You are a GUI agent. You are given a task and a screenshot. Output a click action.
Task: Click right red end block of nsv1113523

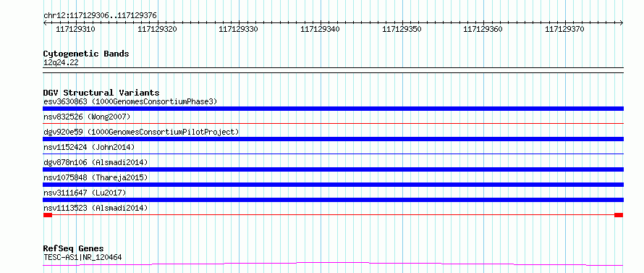click(619, 215)
